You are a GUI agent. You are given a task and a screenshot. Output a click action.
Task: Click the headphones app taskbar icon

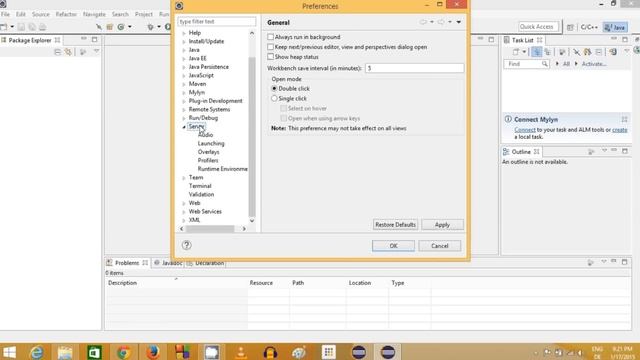[x=270, y=352]
